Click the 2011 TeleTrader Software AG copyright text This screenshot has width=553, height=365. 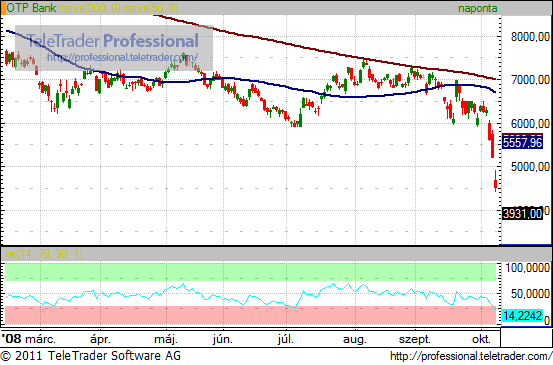tap(90, 355)
